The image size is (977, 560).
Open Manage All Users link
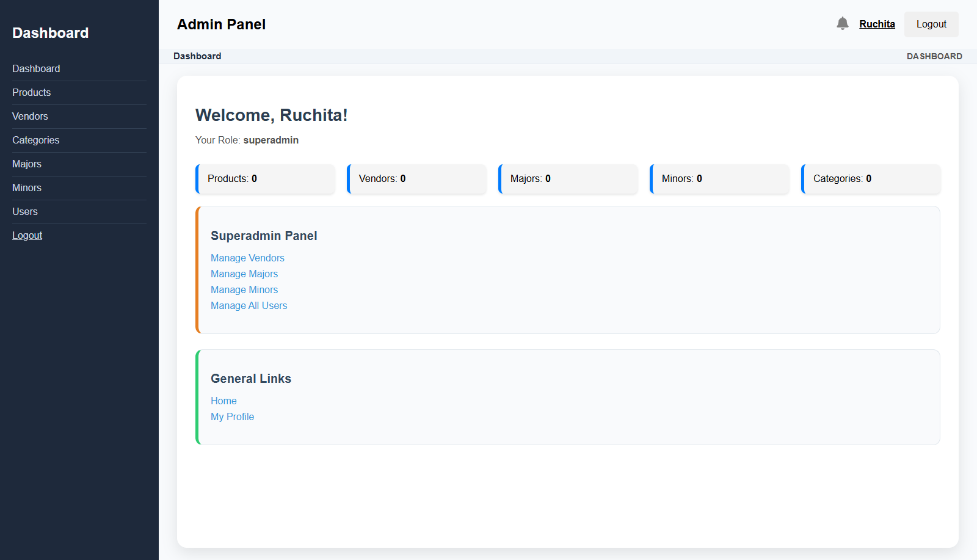(x=249, y=306)
